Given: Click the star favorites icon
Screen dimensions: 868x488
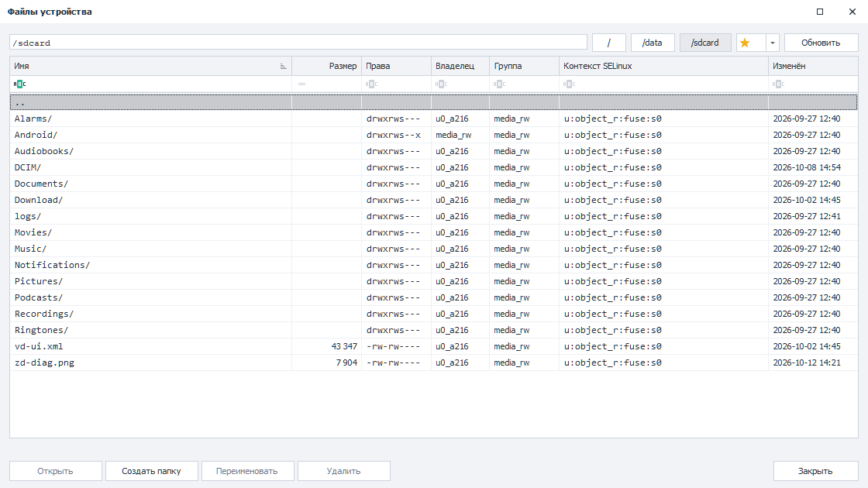Looking at the screenshot, I should click(x=745, y=43).
